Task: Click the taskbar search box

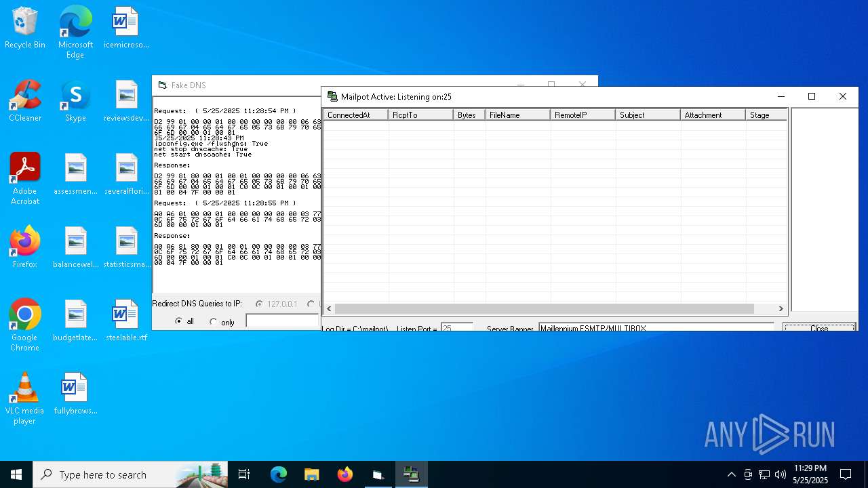Action: tap(131, 474)
